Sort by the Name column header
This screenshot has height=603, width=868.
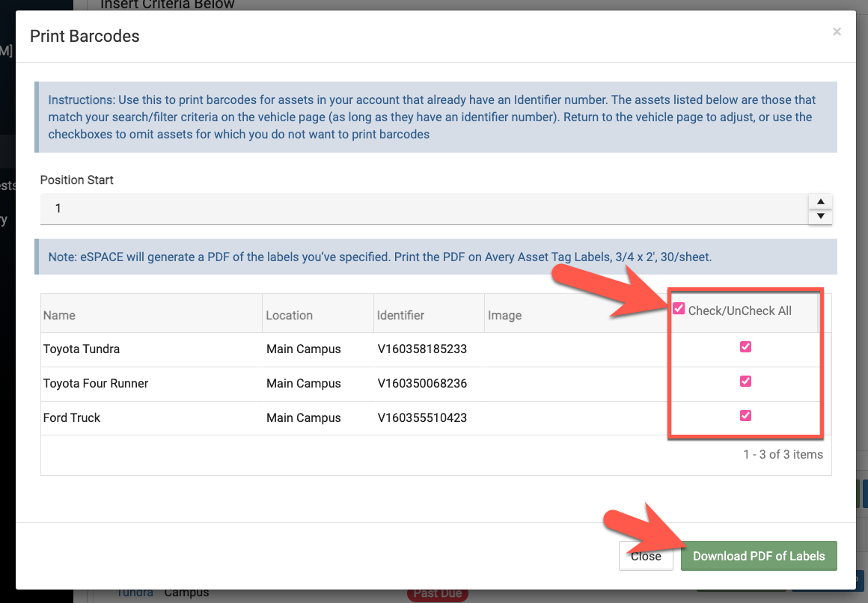60,315
